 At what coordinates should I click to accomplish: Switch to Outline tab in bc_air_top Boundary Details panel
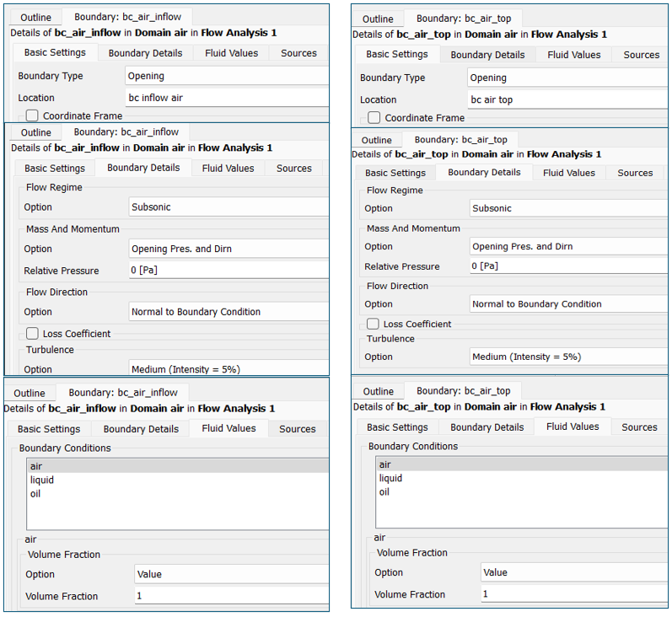point(376,141)
